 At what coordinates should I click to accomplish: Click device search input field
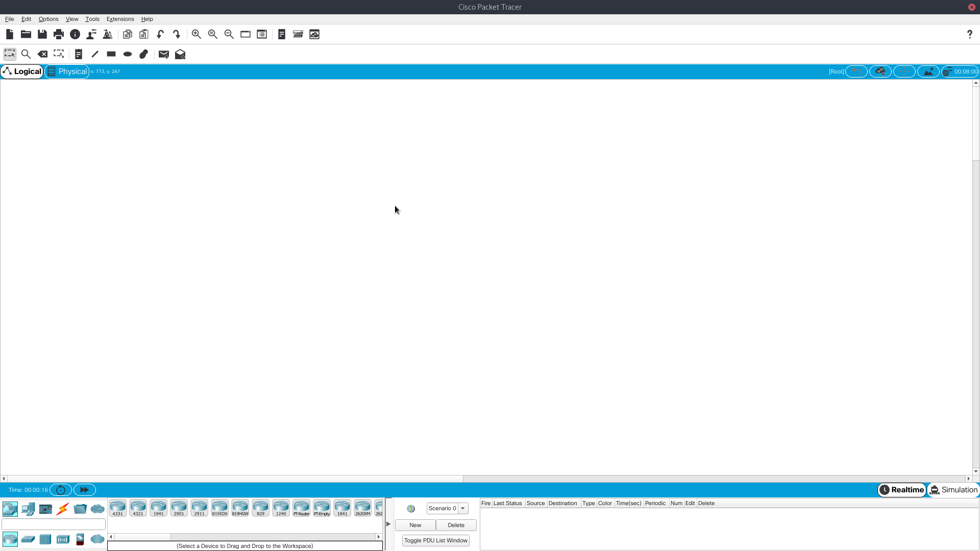(x=54, y=524)
